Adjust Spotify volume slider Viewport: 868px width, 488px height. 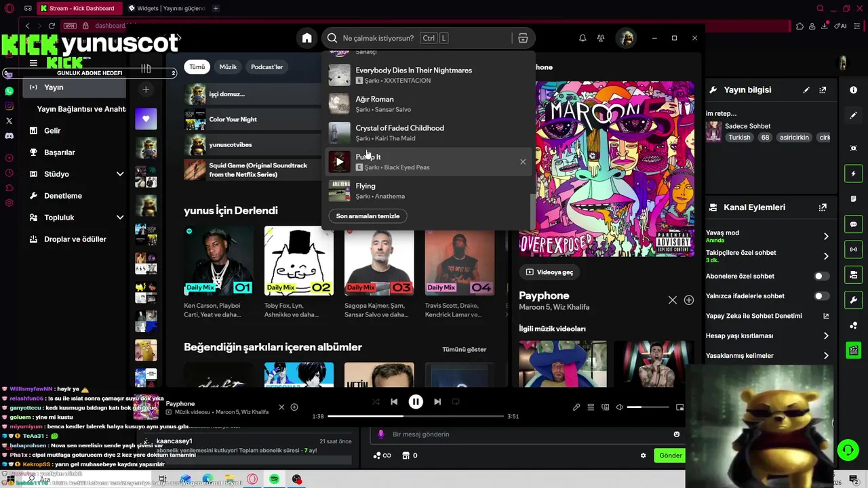coord(648,407)
